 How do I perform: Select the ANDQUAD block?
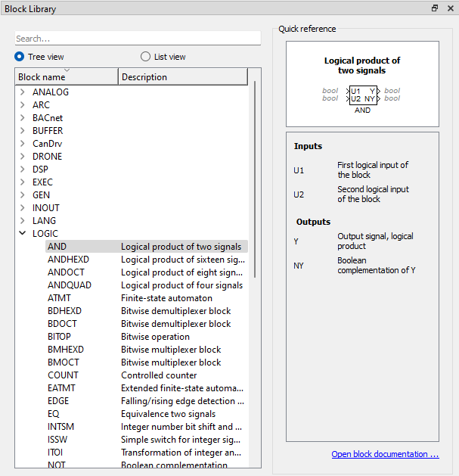pos(147,285)
